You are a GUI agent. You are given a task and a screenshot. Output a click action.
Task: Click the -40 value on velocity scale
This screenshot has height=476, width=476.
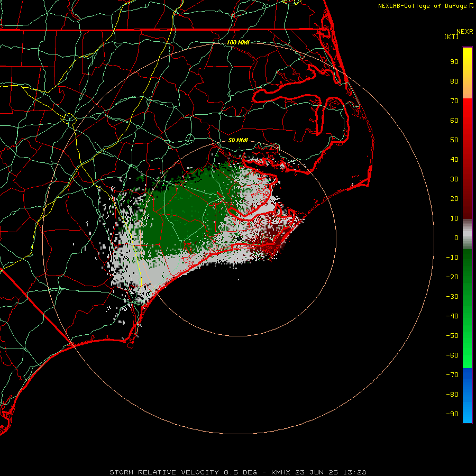coord(452,316)
